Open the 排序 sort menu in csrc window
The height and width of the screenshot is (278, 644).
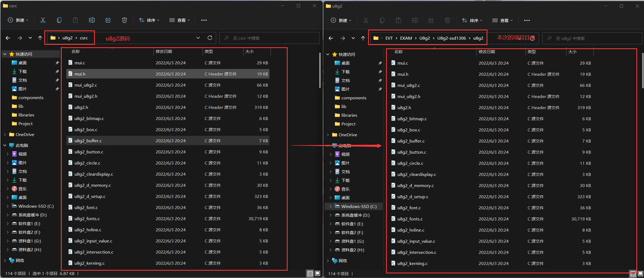(149, 20)
